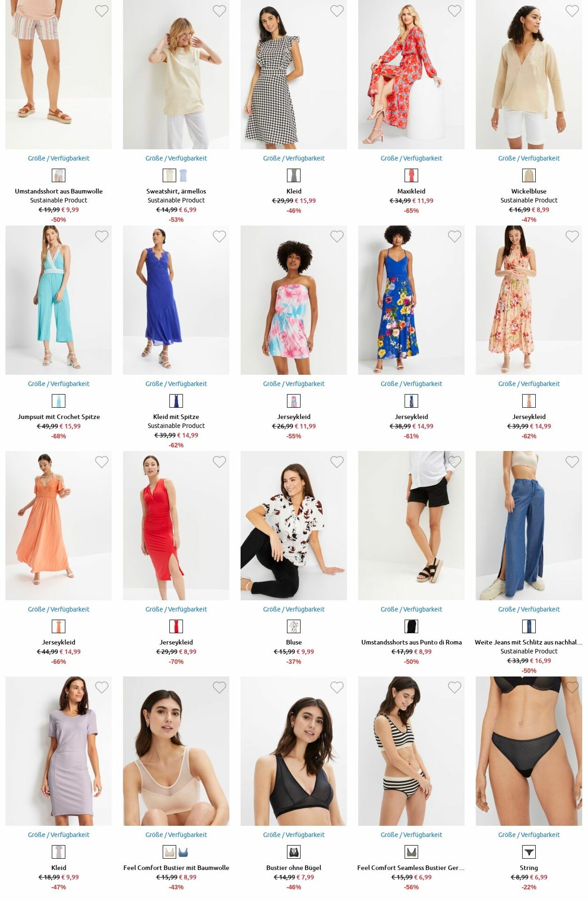
Task: Add the Maxikleid to wishlist with heart icon
Action: click(x=454, y=11)
